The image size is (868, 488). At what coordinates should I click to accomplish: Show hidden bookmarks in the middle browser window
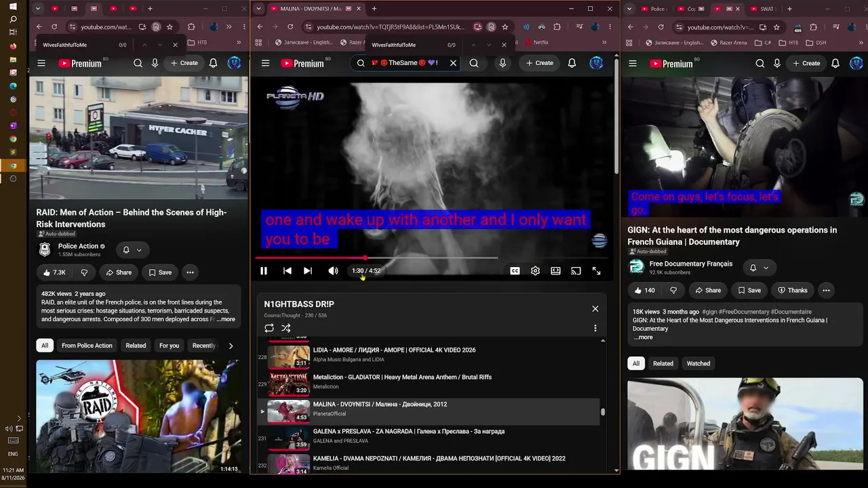(604, 42)
